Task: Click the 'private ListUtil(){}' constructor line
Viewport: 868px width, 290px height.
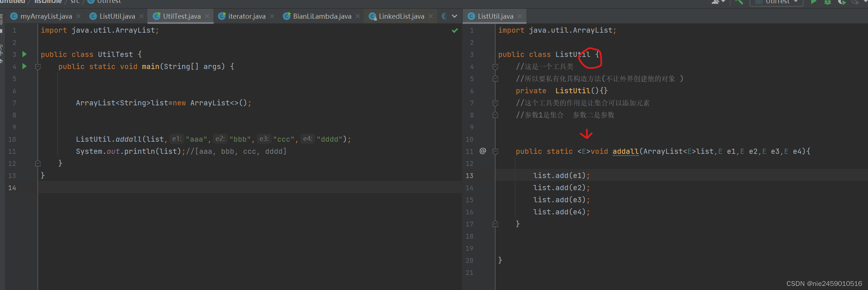Action: point(562,91)
